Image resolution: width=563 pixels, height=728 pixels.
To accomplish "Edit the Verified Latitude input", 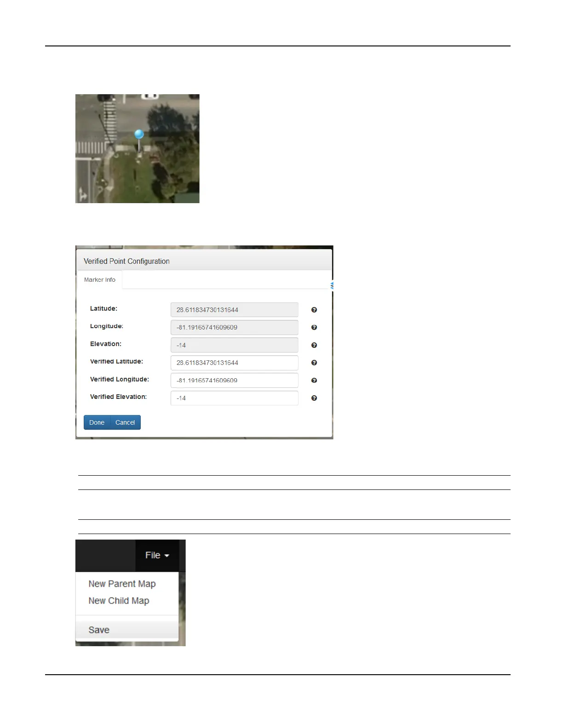I will 235,363.
